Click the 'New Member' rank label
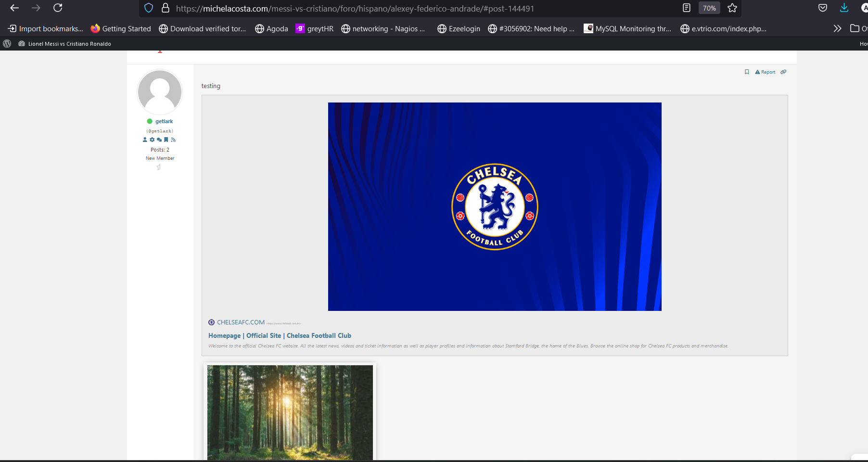 coord(160,158)
